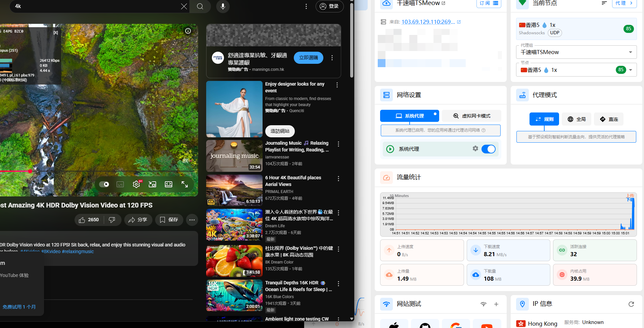Select 直连 proxy mode

coord(609,119)
